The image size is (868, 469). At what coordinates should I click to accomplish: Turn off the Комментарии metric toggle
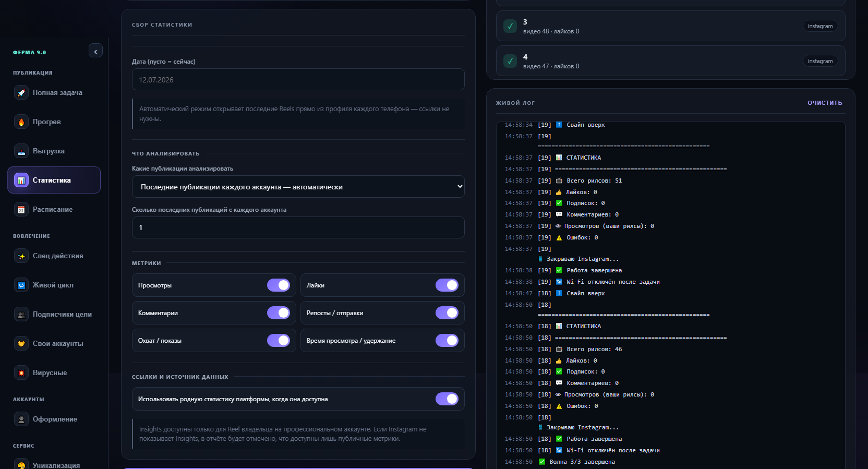click(x=279, y=313)
